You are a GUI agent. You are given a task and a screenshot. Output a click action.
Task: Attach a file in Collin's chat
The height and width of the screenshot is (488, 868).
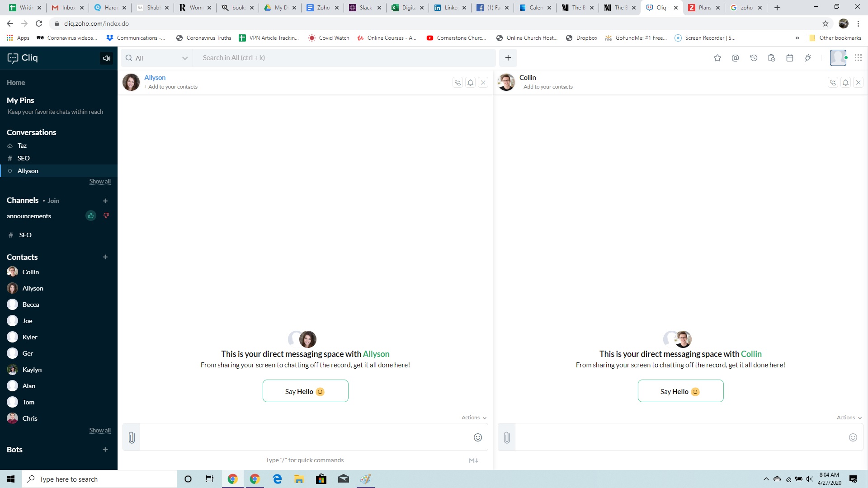507,437
